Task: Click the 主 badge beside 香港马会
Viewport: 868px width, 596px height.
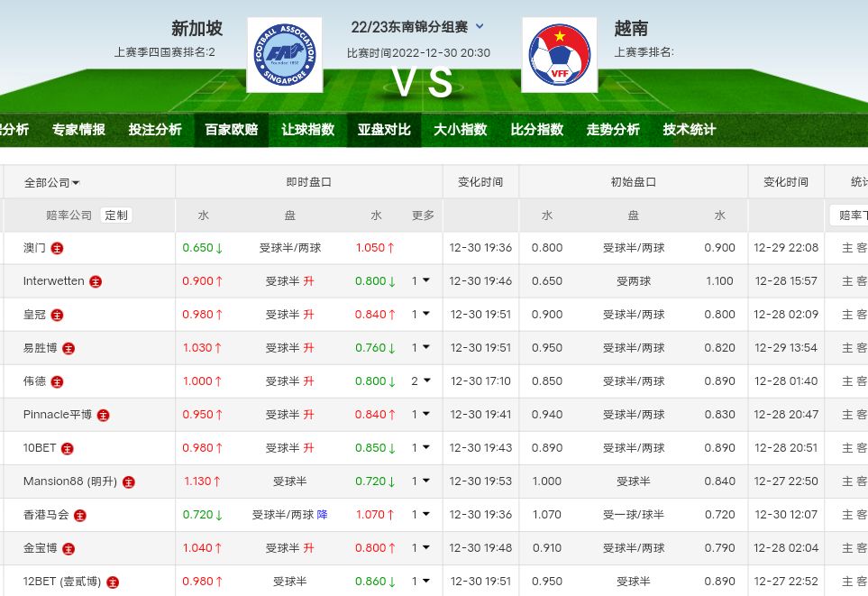Action: (x=80, y=515)
